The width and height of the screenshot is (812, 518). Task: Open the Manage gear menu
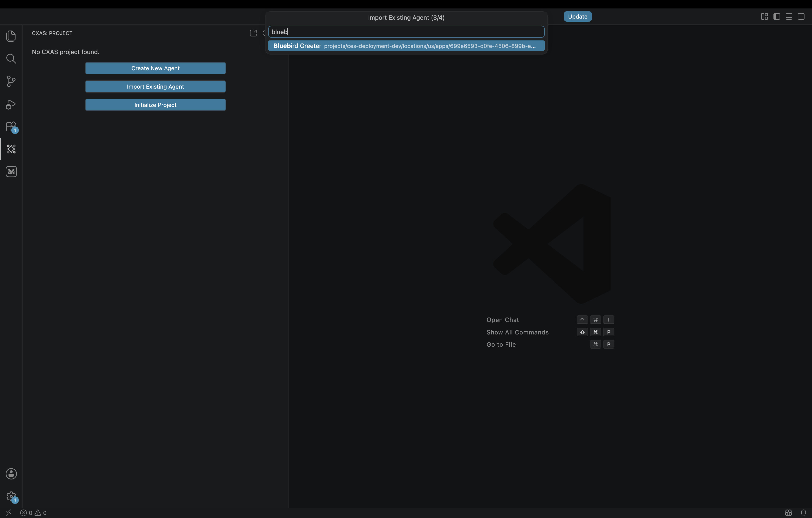pos(11,496)
